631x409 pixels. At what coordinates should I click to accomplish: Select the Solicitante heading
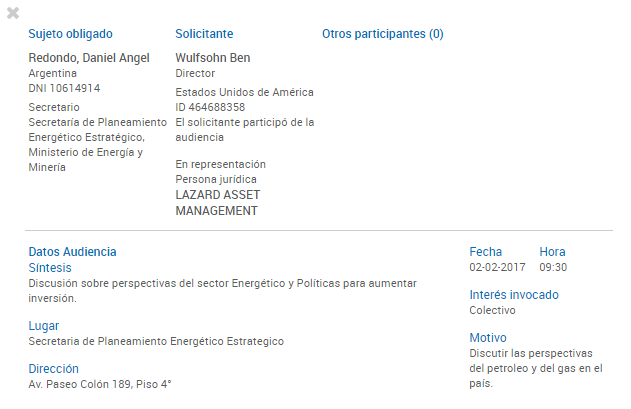click(x=204, y=34)
